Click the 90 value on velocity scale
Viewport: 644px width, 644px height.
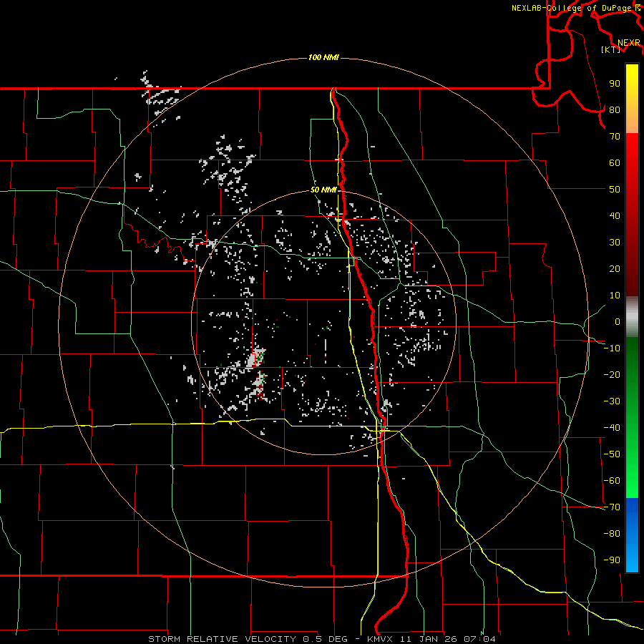click(x=615, y=84)
